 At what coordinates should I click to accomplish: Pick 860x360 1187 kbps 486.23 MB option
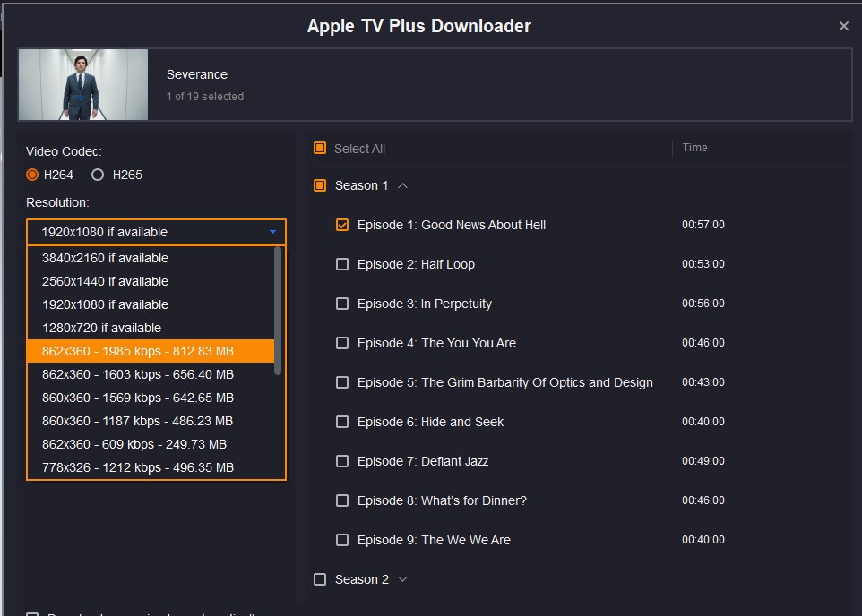pos(137,421)
